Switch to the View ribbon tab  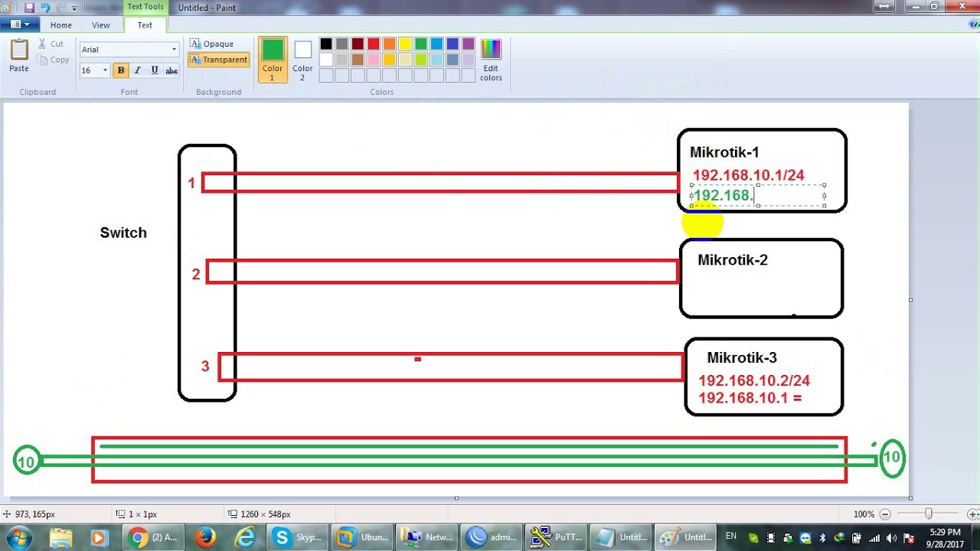pos(101,25)
